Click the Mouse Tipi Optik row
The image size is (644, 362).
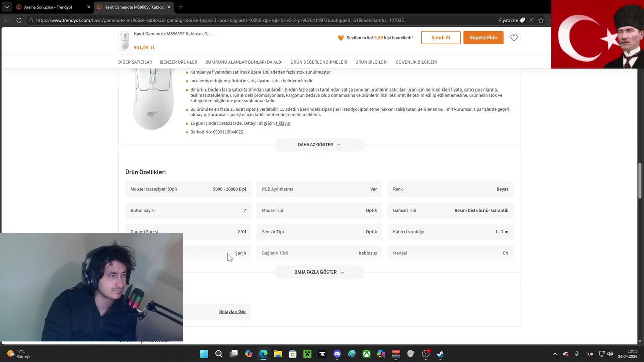coord(319,211)
